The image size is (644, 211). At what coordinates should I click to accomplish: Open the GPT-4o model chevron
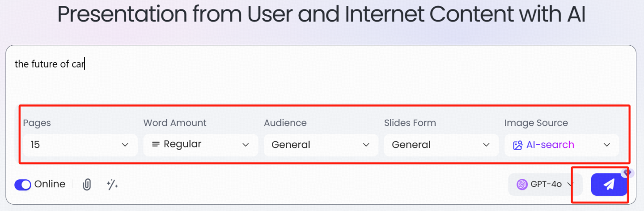(x=570, y=184)
